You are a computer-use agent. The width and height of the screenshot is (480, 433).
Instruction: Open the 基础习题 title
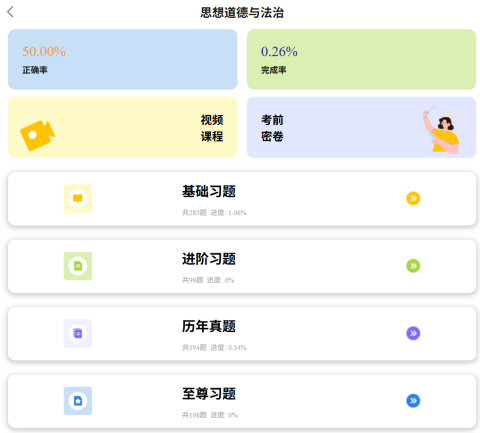tap(209, 191)
